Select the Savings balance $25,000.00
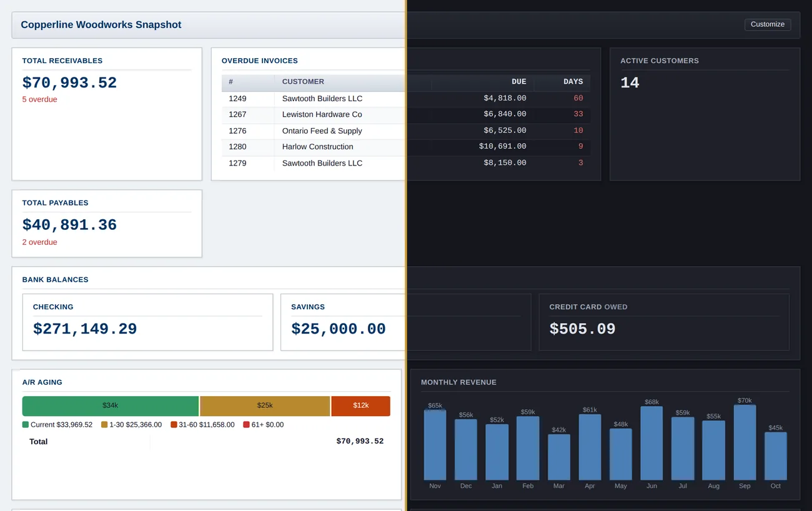The image size is (812, 511). [x=339, y=329]
